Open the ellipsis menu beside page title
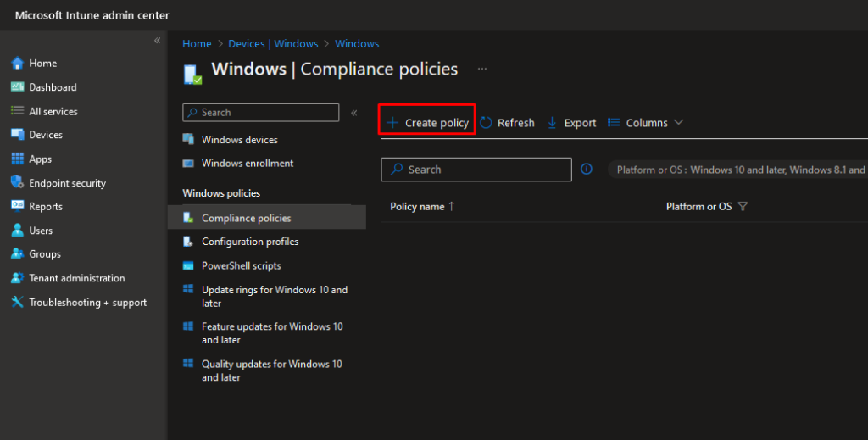Image resolution: width=868 pixels, height=440 pixels. [482, 69]
